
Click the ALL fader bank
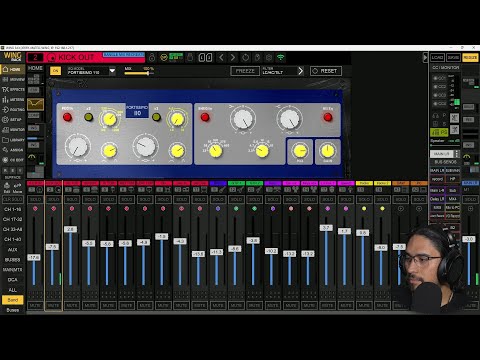click(13, 290)
